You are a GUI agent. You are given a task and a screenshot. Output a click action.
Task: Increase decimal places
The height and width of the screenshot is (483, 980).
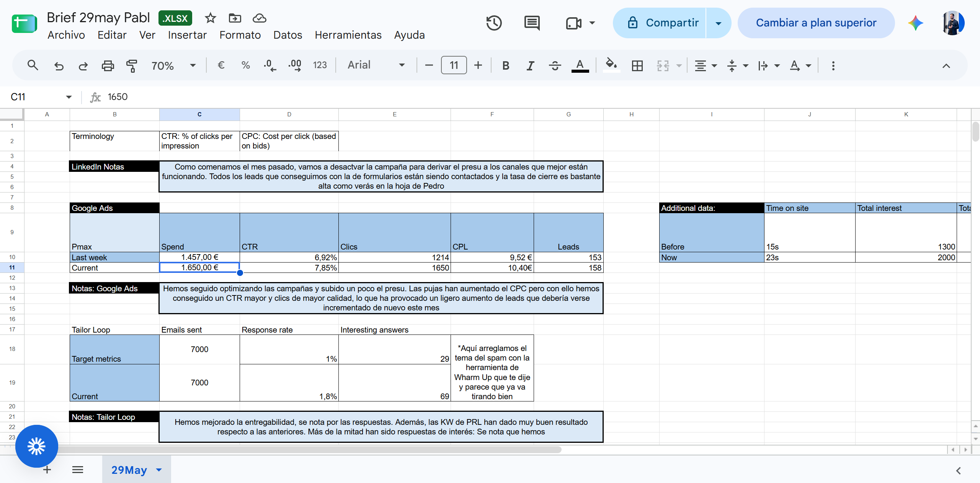coord(295,65)
